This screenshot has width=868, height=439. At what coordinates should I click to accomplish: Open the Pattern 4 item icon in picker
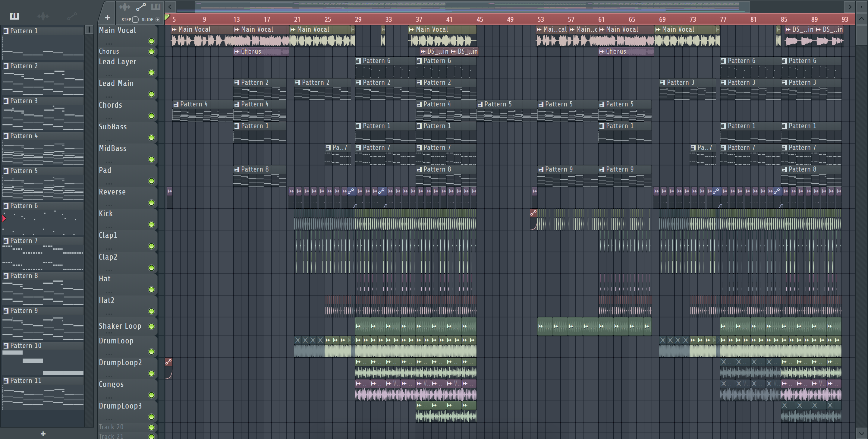pyautogui.click(x=6, y=136)
